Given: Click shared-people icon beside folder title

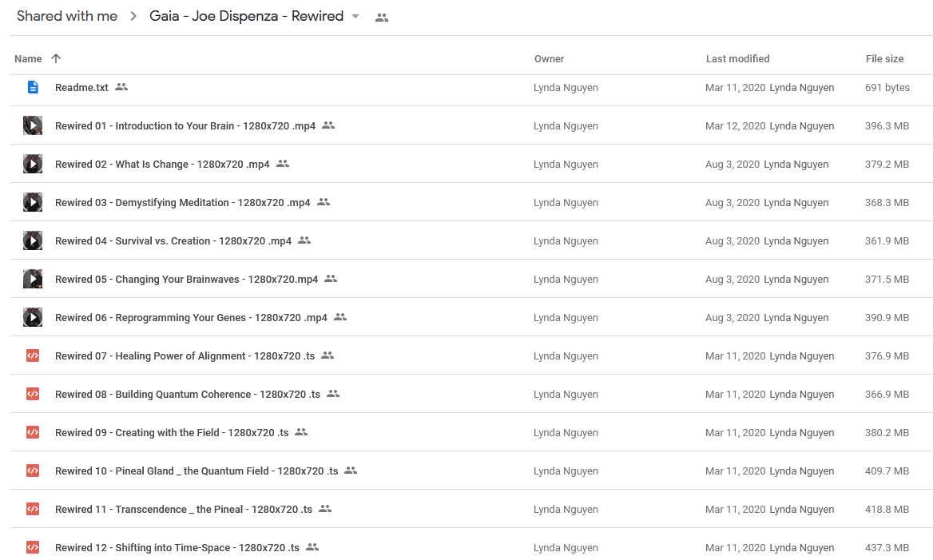Looking at the screenshot, I should tap(381, 18).
